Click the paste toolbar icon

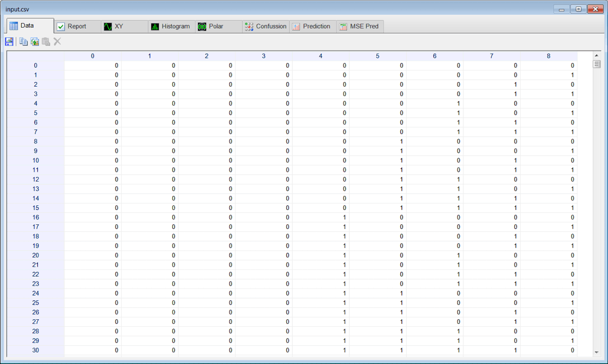(x=46, y=41)
